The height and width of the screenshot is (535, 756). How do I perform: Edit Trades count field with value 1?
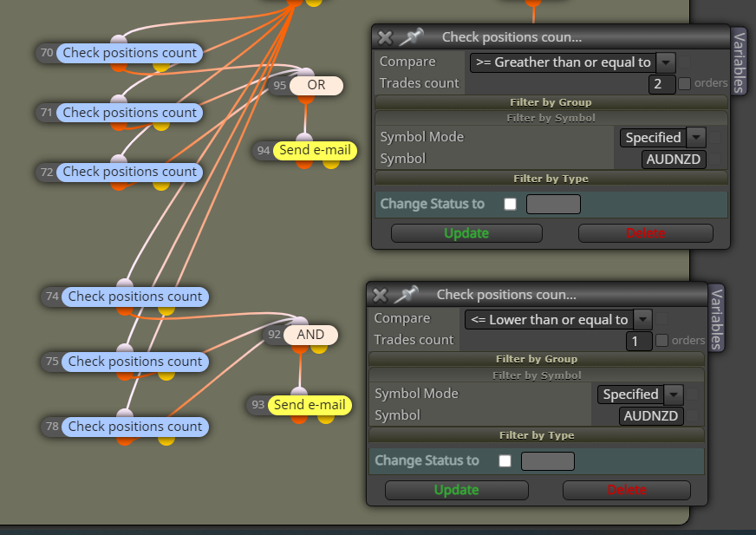(639, 341)
